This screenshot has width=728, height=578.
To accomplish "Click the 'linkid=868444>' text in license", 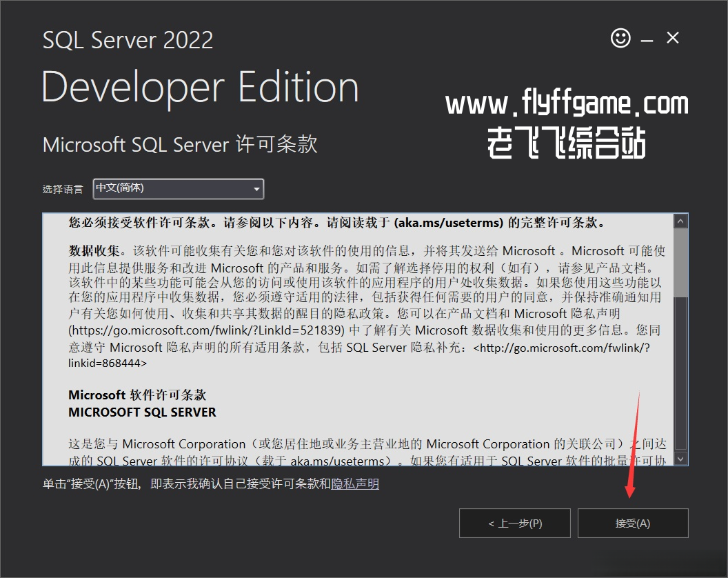I will pyautogui.click(x=108, y=363).
